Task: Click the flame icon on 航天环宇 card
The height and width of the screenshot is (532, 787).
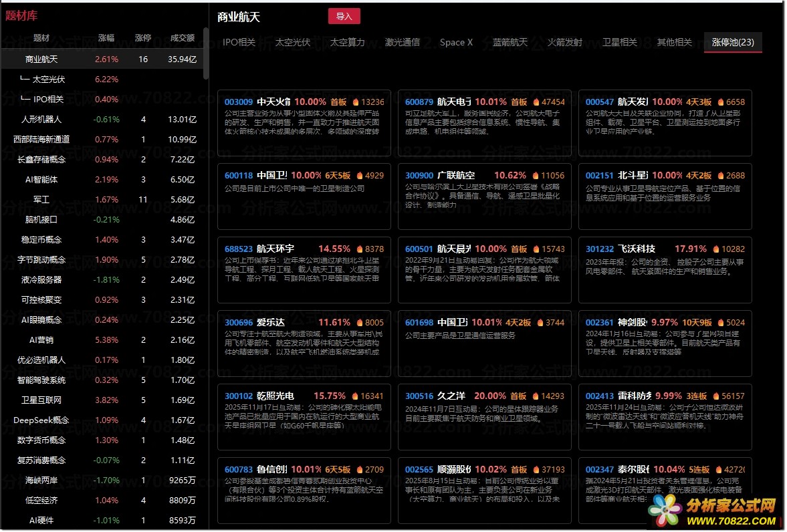Action: point(360,249)
